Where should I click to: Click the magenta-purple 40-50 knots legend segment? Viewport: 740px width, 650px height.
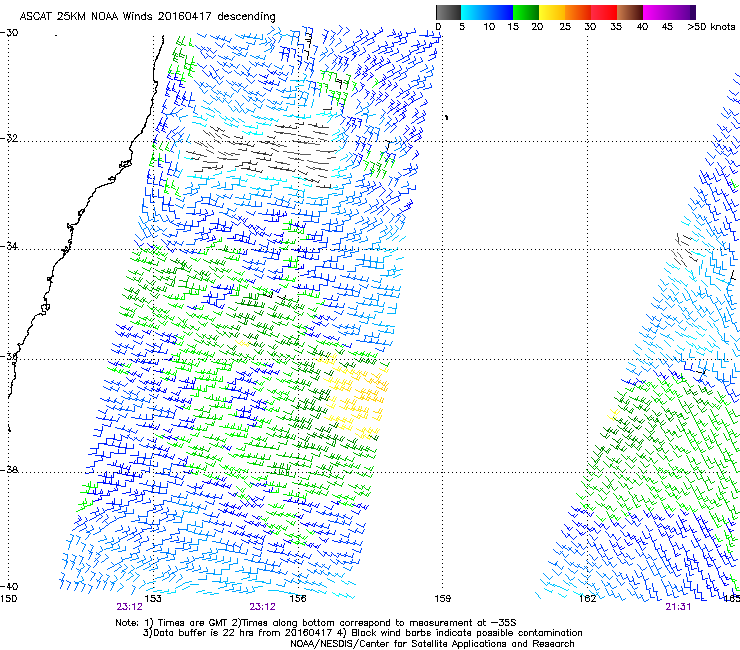coord(669,12)
